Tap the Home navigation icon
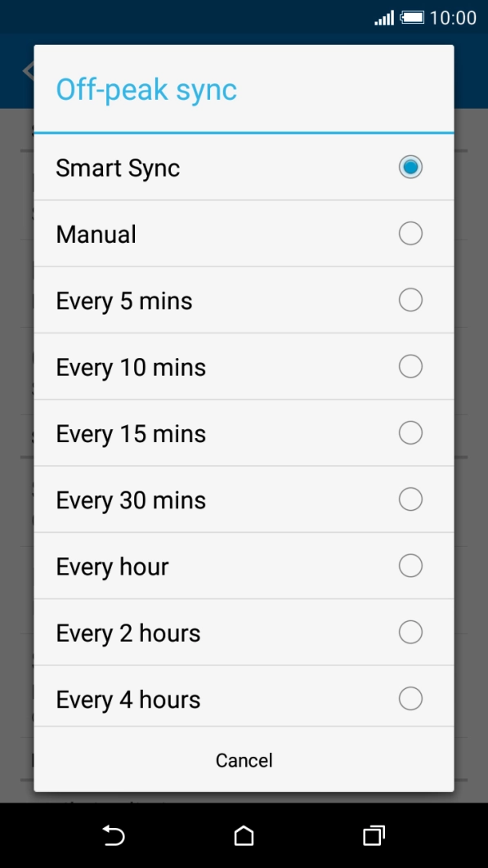Screen dimensions: 488x868 (243, 835)
